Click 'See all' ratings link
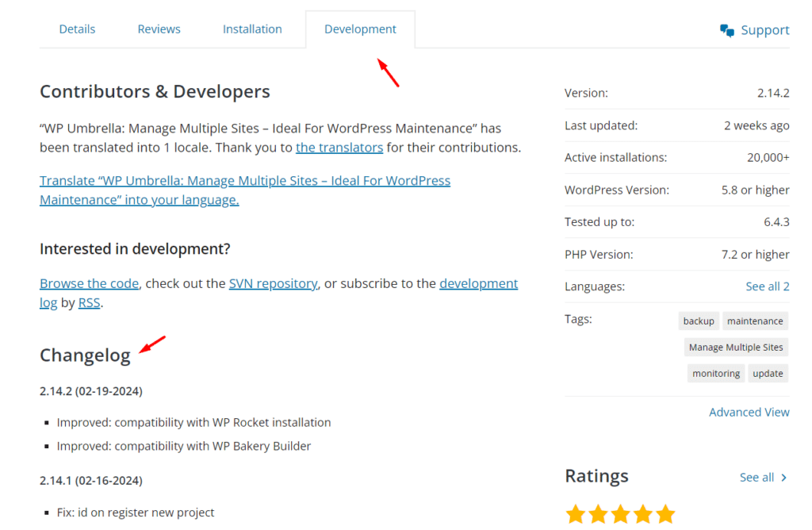812x530 pixels. [x=756, y=478]
